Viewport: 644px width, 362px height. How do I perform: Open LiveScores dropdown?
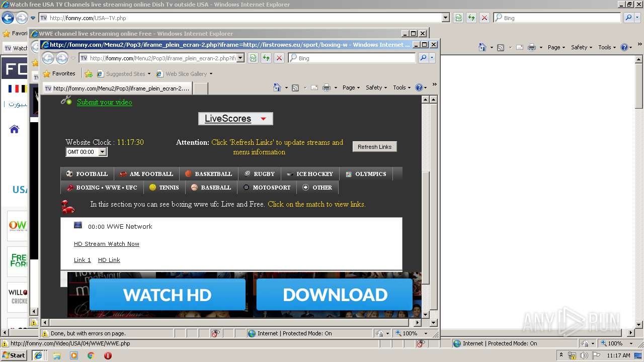235,119
